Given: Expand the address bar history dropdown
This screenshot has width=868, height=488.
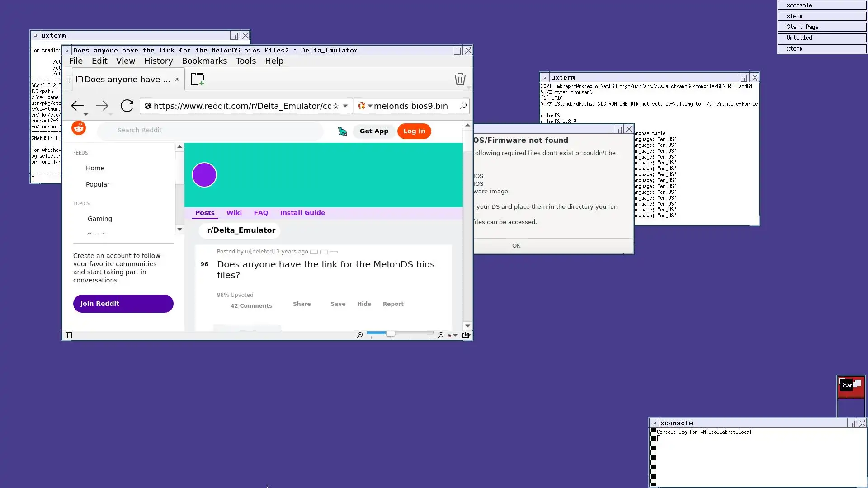Looking at the screenshot, I should (x=345, y=106).
